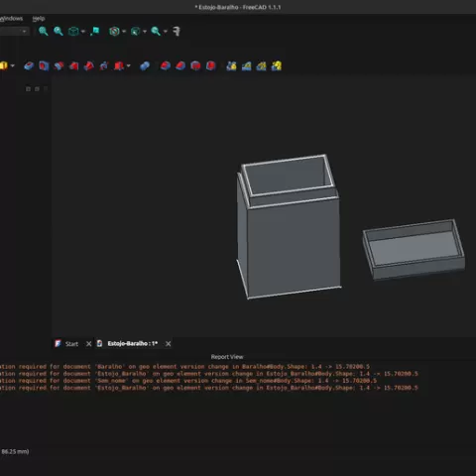This screenshot has height=476, width=476.
Task: Close the Estojo-Baralho document tab
Action: coord(169,344)
